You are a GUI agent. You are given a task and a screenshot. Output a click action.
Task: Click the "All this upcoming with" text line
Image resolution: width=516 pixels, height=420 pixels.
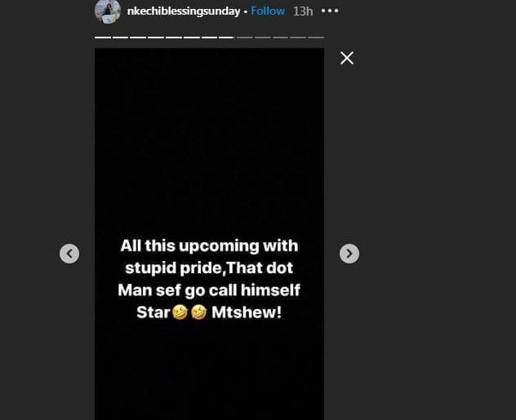coord(209,245)
